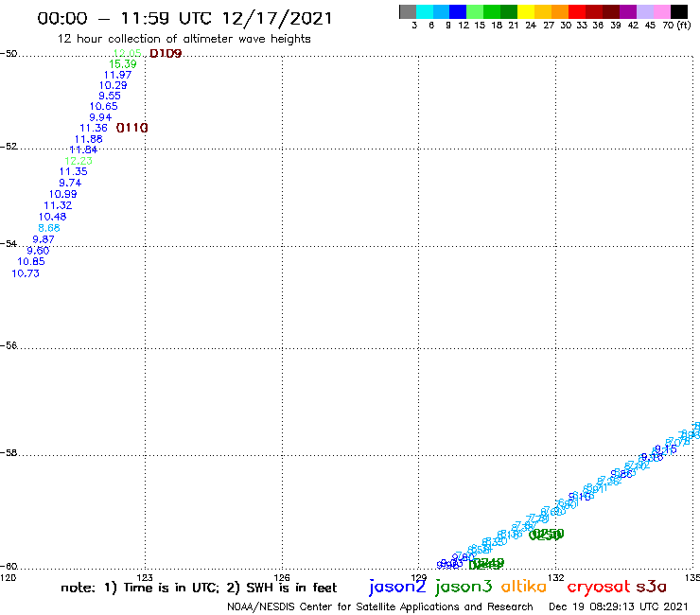Click the wave height value 10.65
Image resolution: width=700 pixels, height=615 pixels.
point(103,106)
